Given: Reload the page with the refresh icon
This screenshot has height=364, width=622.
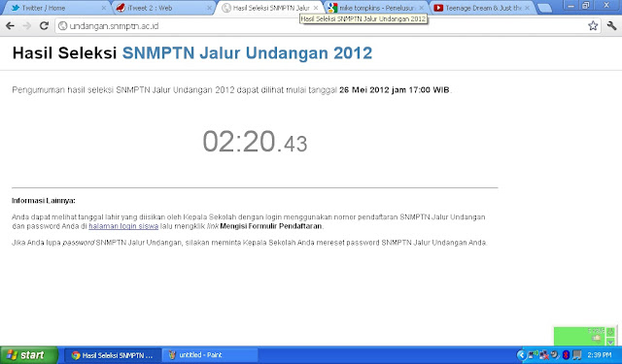Looking at the screenshot, I should coord(44,26).
